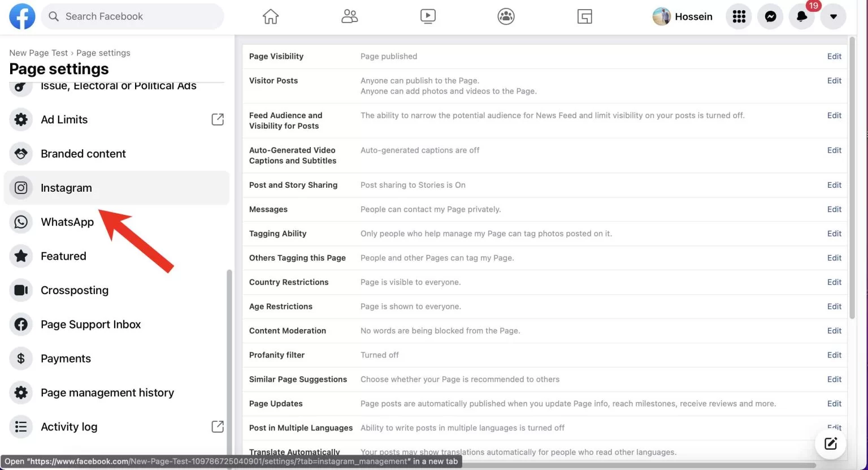Edit the Profanity filter setting

(834, 355)
